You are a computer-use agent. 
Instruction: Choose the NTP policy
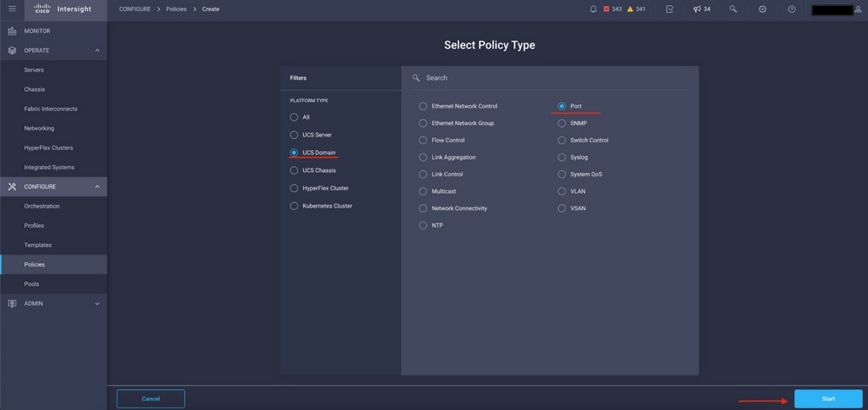pos(423,226)
